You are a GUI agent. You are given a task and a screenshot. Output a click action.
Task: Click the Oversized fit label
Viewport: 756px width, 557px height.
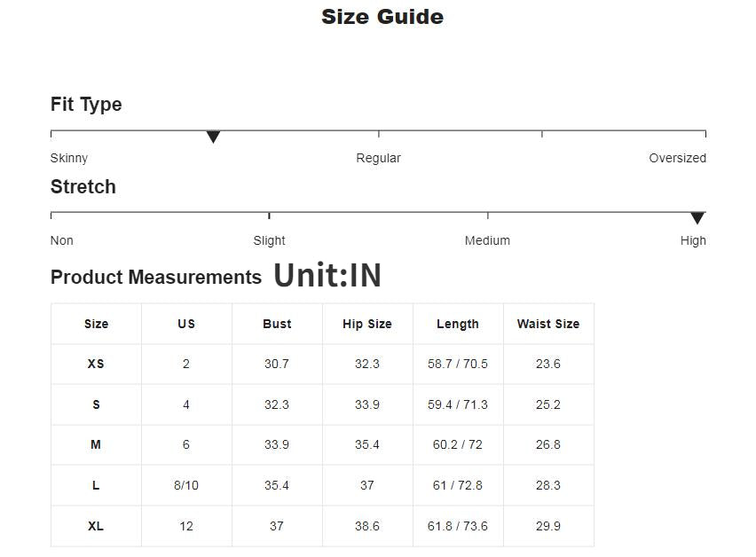[677, 158]
